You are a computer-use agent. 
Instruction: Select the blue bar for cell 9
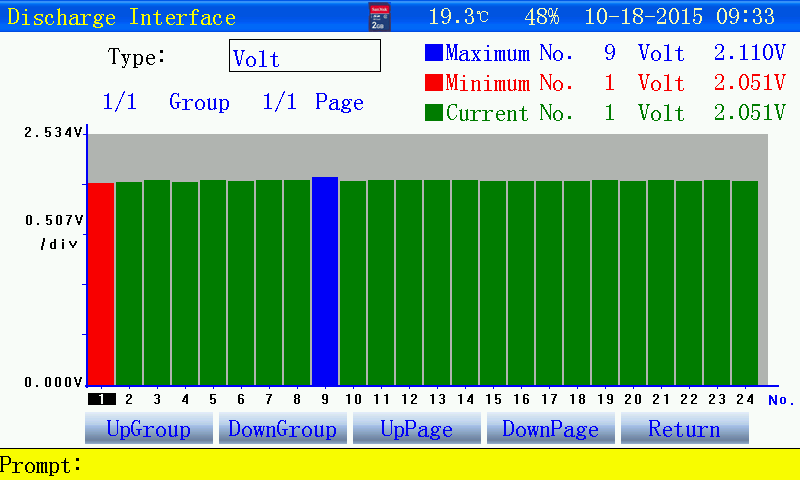pos(325,281)
